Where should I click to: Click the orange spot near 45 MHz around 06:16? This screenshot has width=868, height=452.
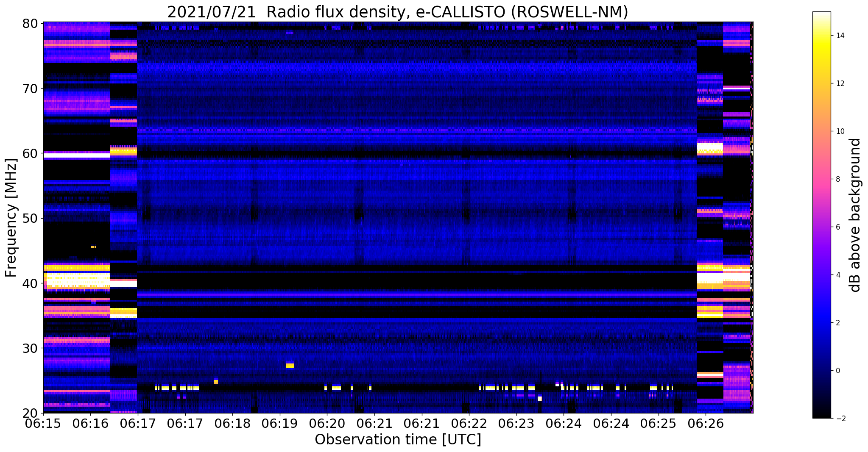pos(93,247)
